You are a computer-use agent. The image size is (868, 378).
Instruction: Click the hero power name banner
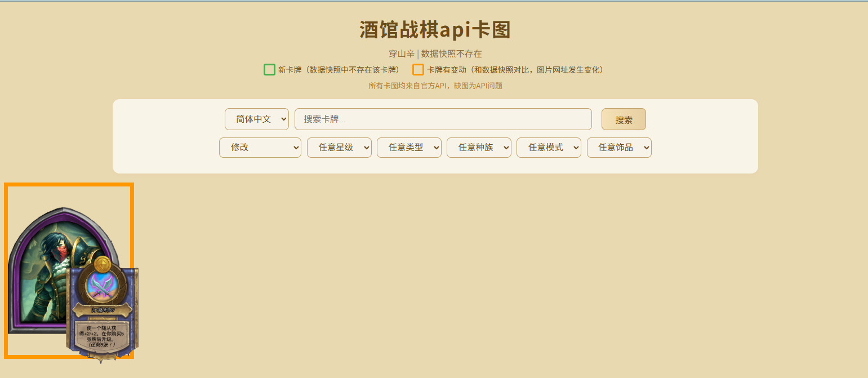pos(103,310)
